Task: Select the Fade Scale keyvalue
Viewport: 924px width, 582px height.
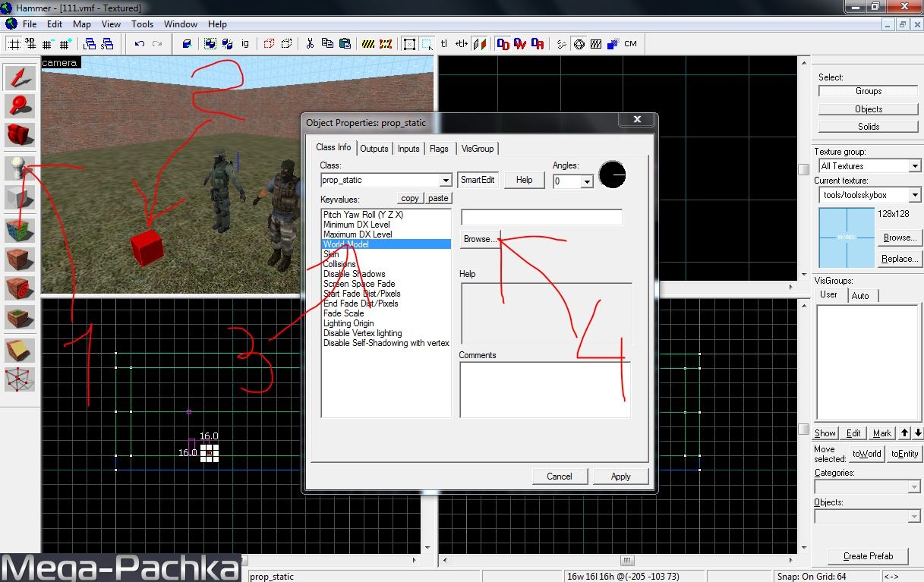Action: pos(344,313)
